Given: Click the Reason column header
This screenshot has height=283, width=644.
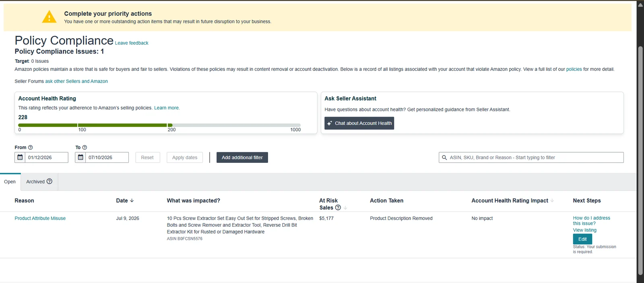Looking at the screenshot, I should click(x=24, y=201).
